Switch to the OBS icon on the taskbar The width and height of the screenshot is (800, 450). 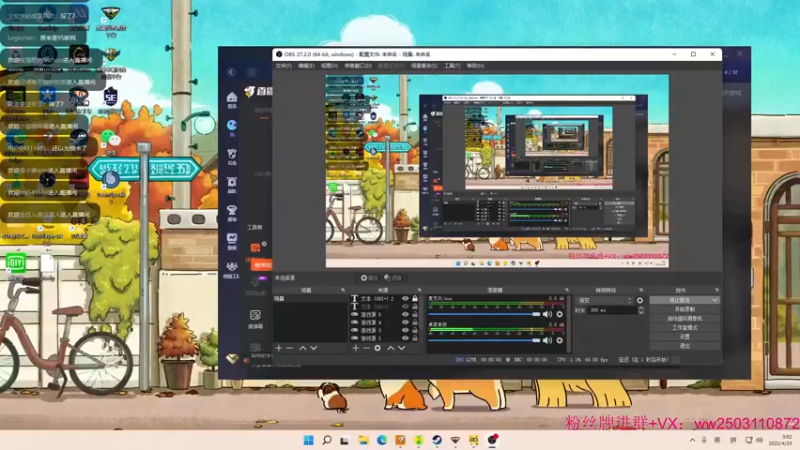(x=492, y=440)
